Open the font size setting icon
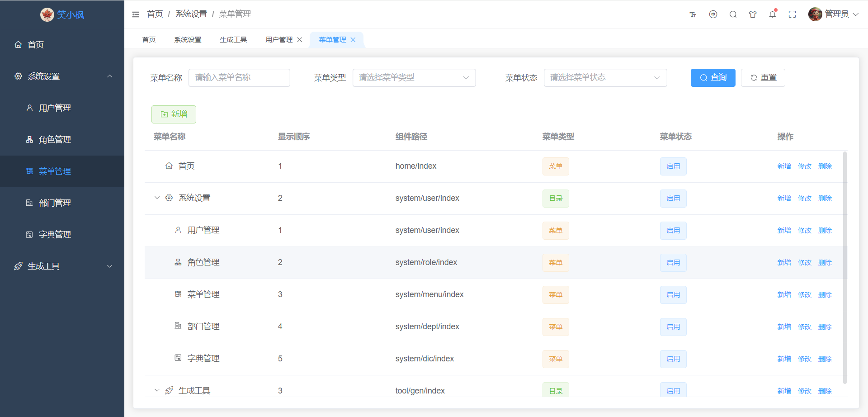 (x=693, y=14)
